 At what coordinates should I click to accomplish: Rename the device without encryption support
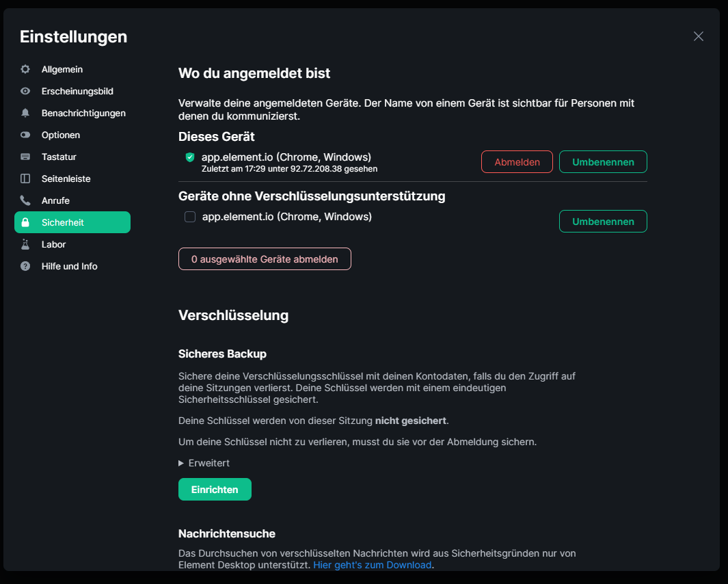[x=603, y=221]
